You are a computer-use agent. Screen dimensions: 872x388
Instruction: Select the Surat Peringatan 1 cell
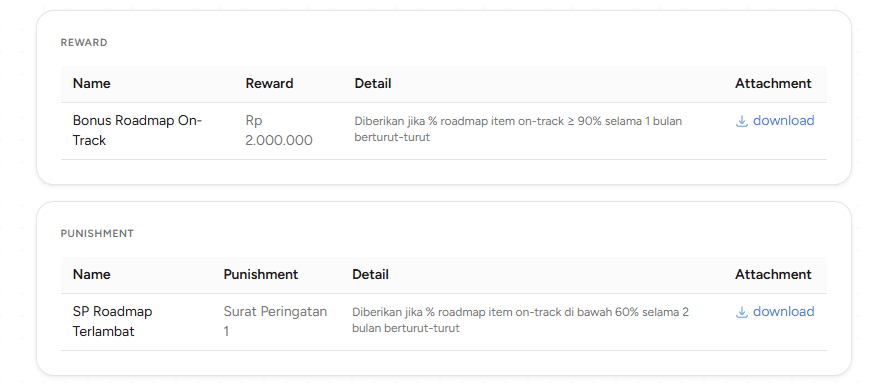275,322
